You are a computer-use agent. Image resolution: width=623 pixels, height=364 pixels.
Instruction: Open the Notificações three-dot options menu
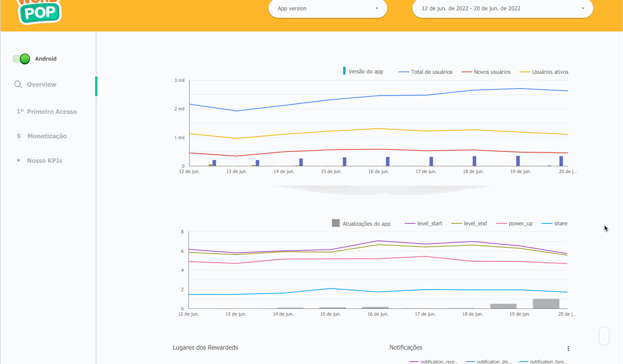point(568,348)
